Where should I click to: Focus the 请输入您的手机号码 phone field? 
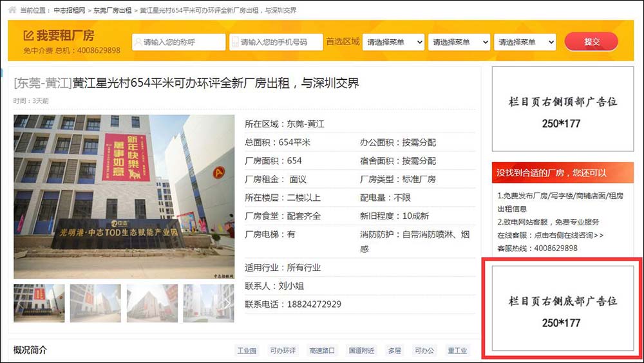(276, 42)
